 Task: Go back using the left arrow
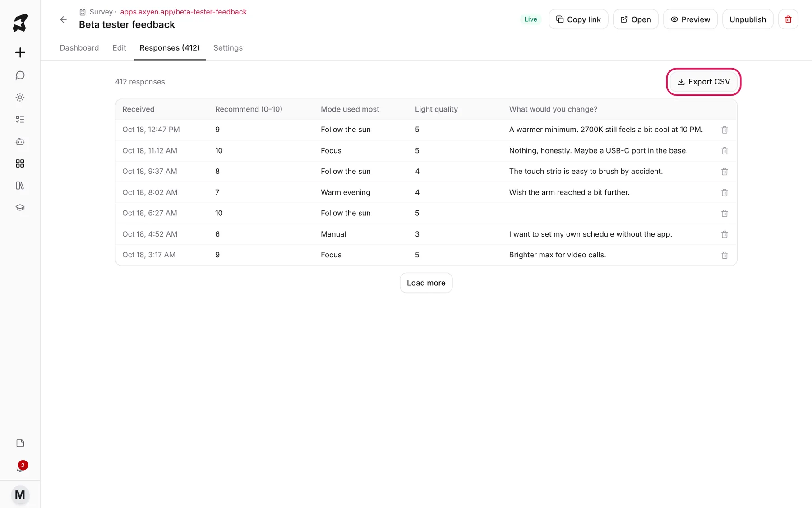tap(63, 19)
